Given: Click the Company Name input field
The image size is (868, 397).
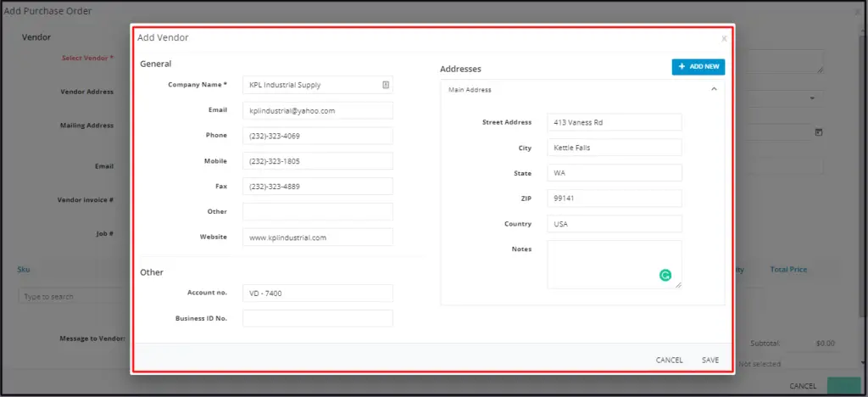Looking at the screenshot, I should [318, 85].
